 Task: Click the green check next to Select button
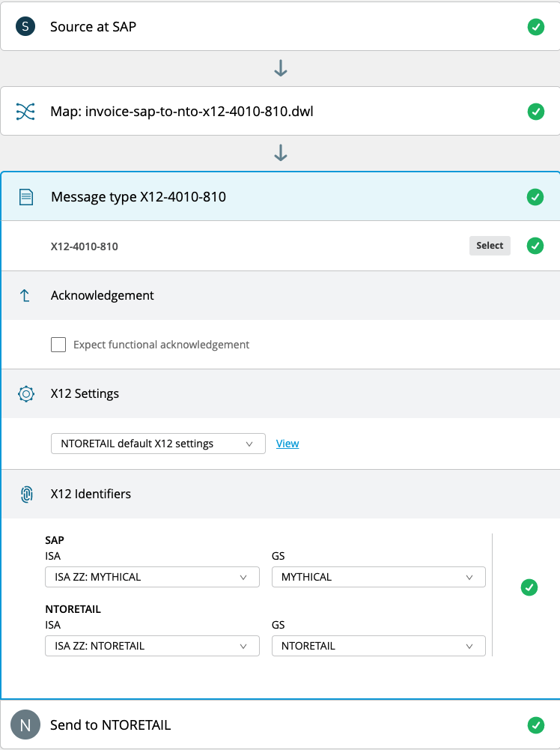click(535, 246)
